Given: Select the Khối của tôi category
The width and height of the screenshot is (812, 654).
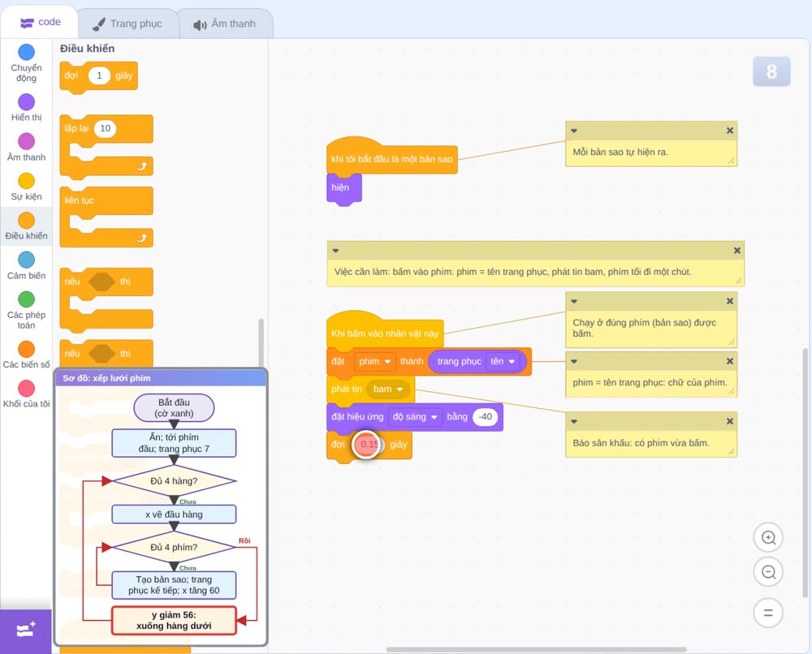Looking at the screenshot, I should [26, 394].
